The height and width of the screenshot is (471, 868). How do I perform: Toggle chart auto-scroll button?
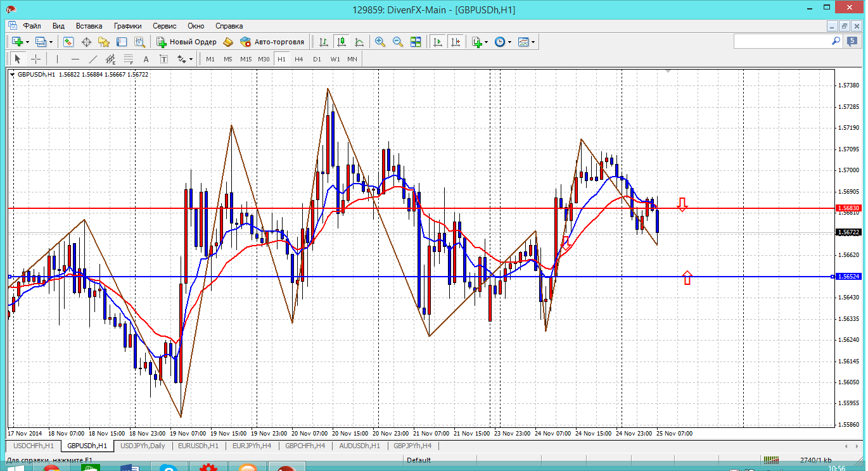437,42
